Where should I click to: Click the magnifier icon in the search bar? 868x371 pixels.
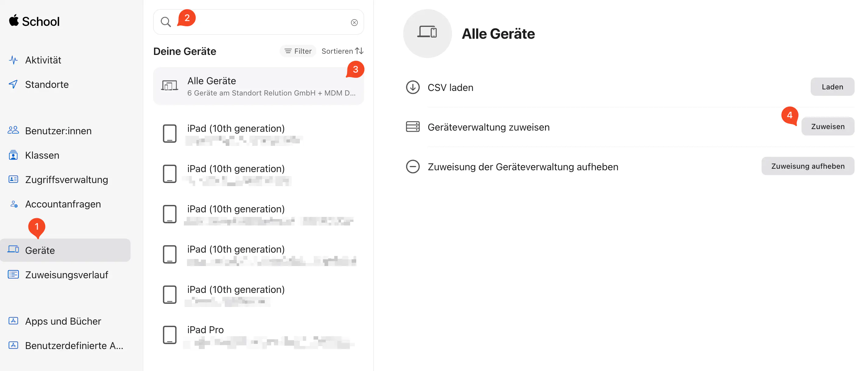coord(166,22)
